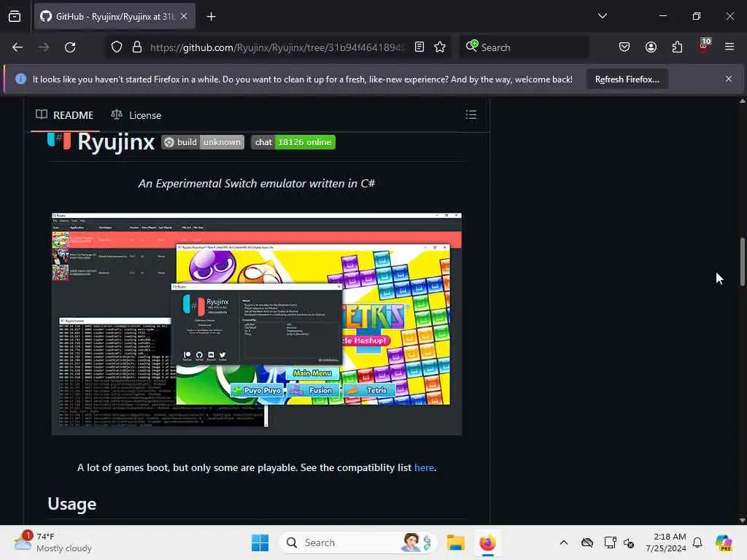This screenshot has height=560, width=747.
Task: Open the Windows Start menu
Action: tap(260, 542)
